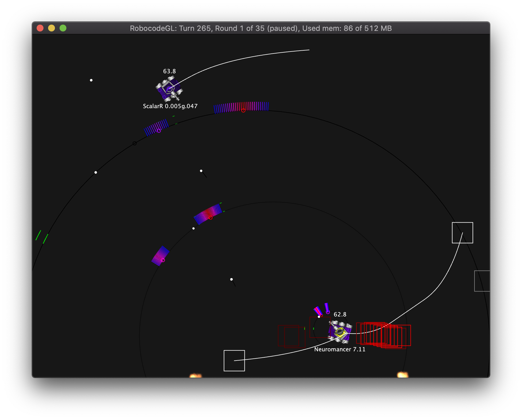Image resolution: width=522 pixels, height=420 pixels.
Task: Click the Neuromancer 7.11 name label
Action: coord(340,349)
